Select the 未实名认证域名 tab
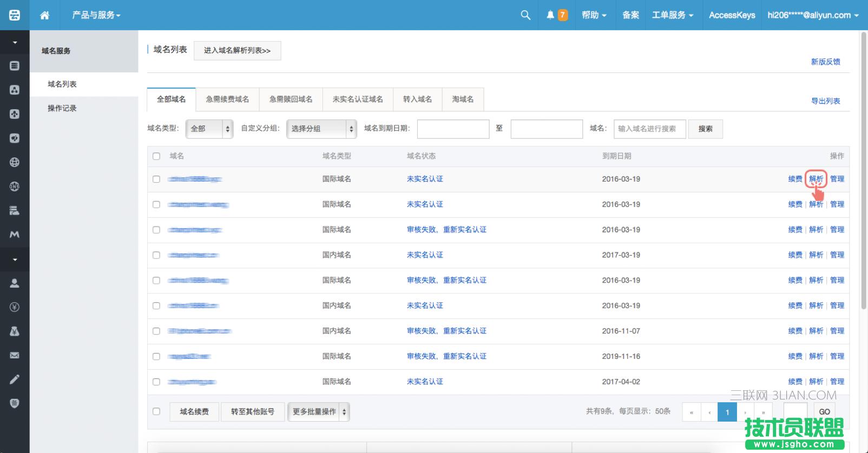Image resolution: width=868 pixels, height=453 pixels. pos(358,99)
